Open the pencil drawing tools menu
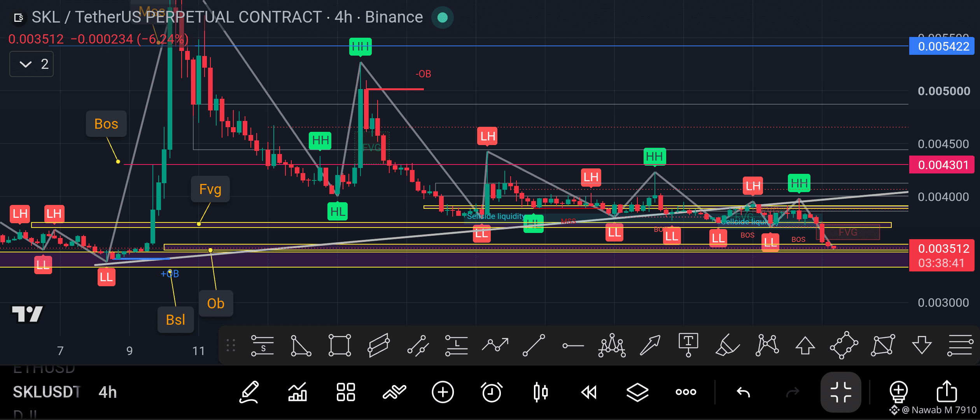This screenshot has width=980, height=420. pyautogui.click(x=249, y=392)
